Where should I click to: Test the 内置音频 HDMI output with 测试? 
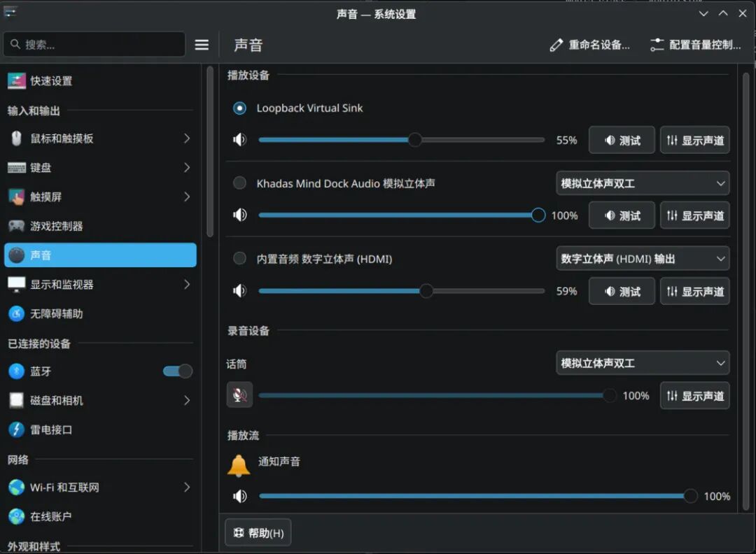pos(622,292)
